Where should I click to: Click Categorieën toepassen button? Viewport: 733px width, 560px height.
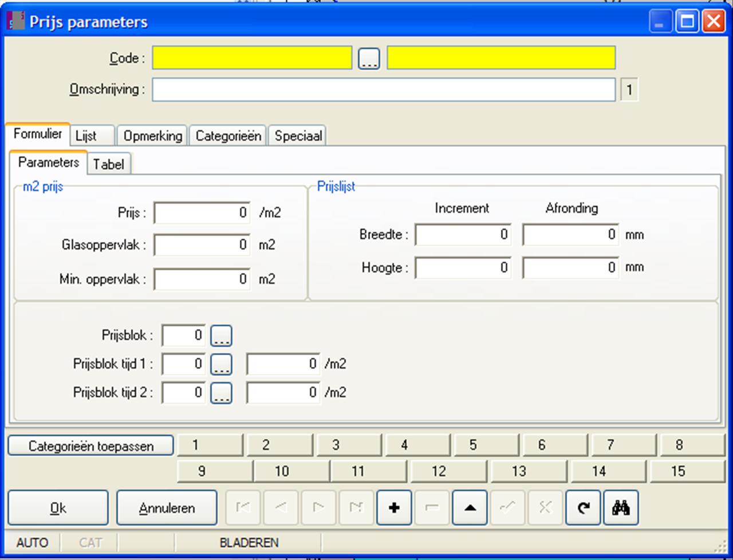click(x=91, y=446)
